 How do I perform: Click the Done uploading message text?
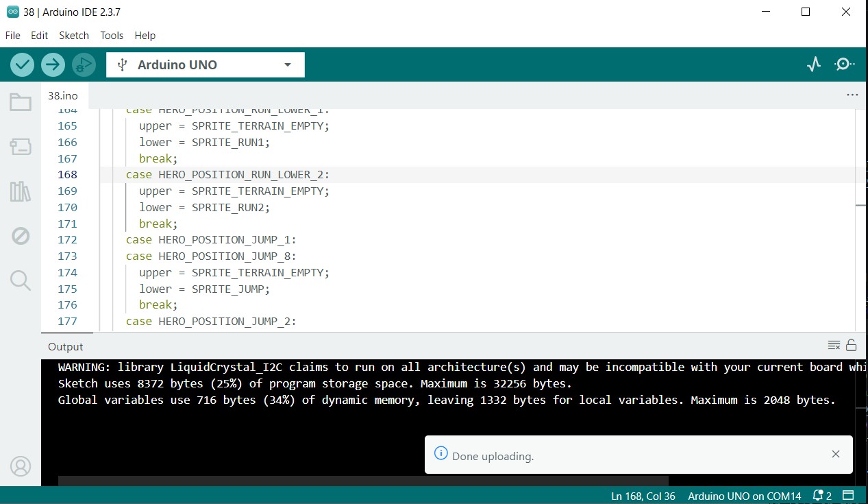493,456
